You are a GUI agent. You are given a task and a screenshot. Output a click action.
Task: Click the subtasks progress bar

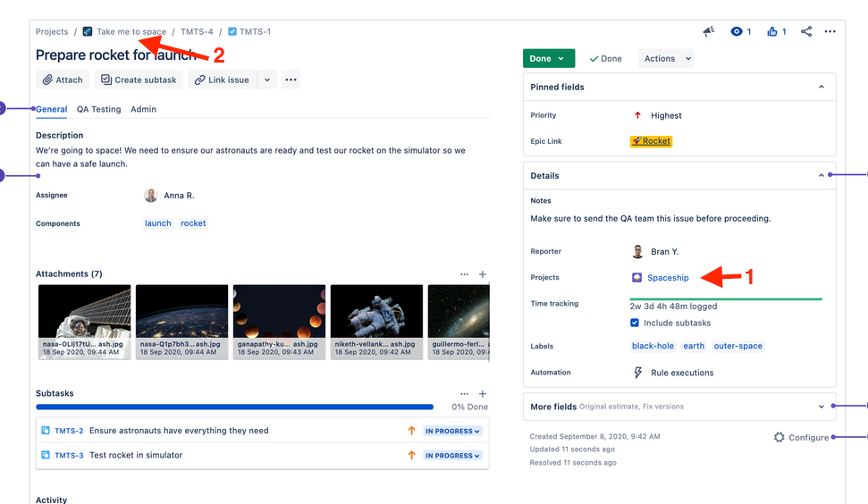pos(235,407)
